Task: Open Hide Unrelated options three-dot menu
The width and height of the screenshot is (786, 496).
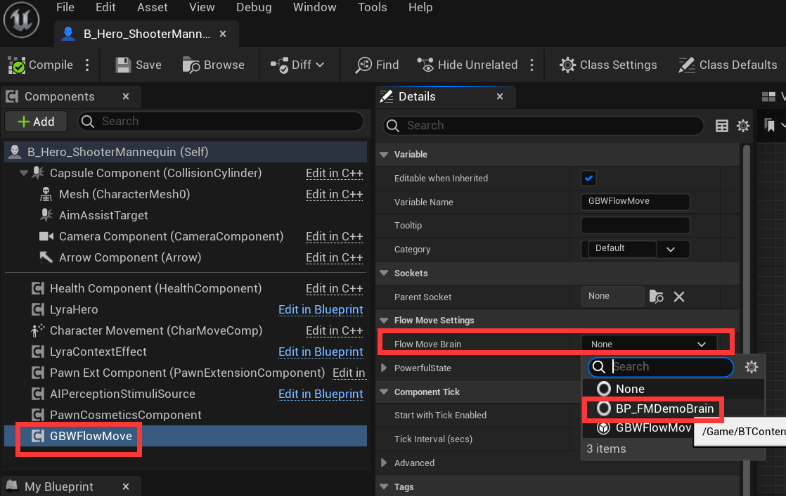Action: 532,65
